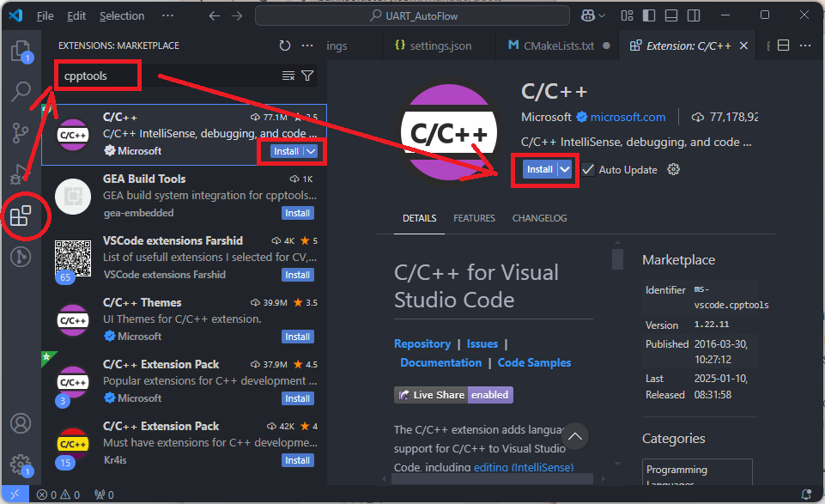This screenshot has height=504, width=825.
Task: Install the Kr4is C/C++ Extension Pack
Action: point(298,460)
